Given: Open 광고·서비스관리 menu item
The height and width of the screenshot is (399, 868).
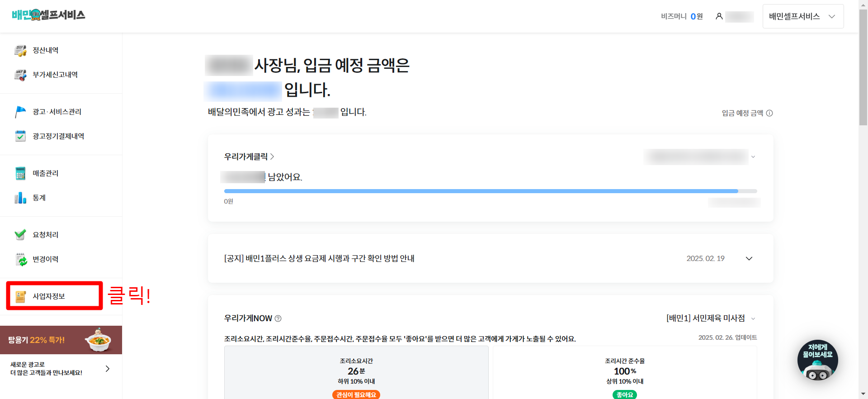Looking at the screenshot, I should point(57,112).
